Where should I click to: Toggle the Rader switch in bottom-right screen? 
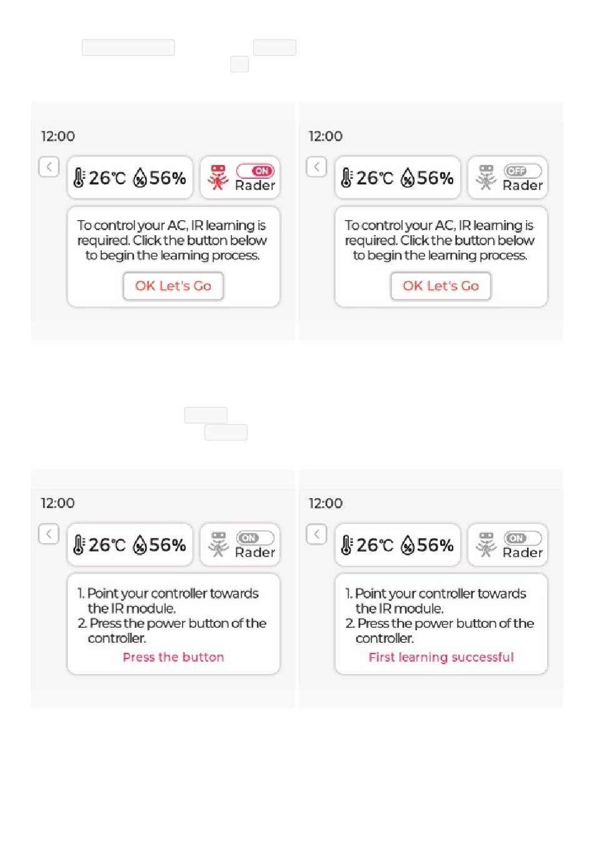point(523,538)
